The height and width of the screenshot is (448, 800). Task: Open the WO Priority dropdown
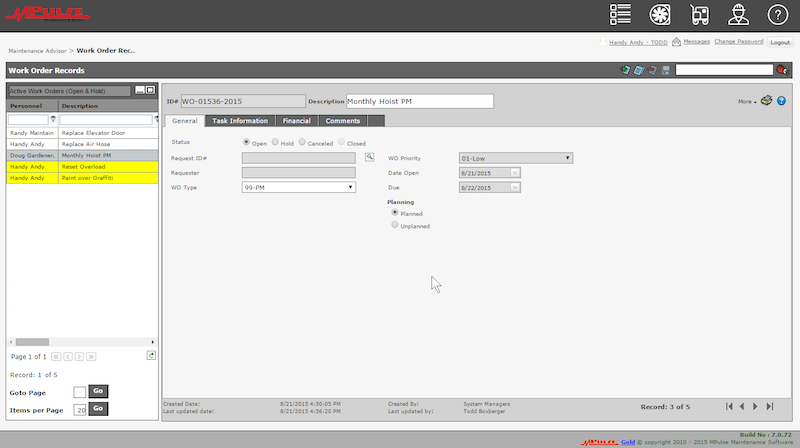(x=568, y=158)
